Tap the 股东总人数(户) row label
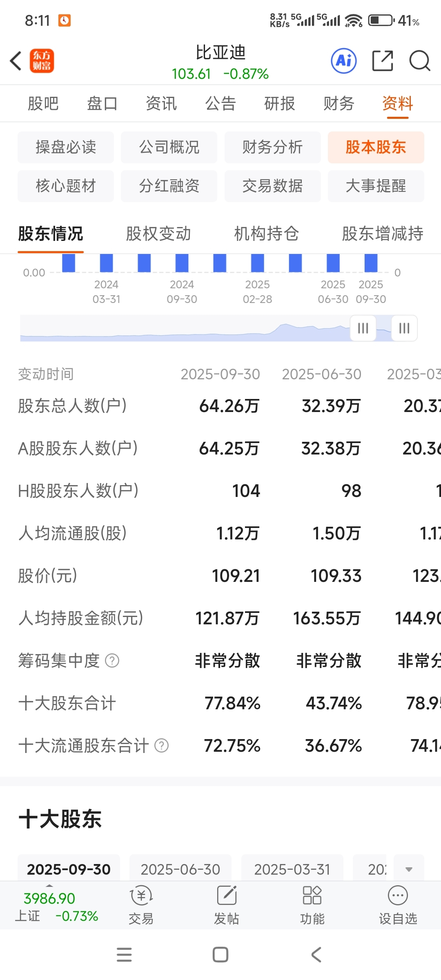441x980 pixels. tap(72, 406)
